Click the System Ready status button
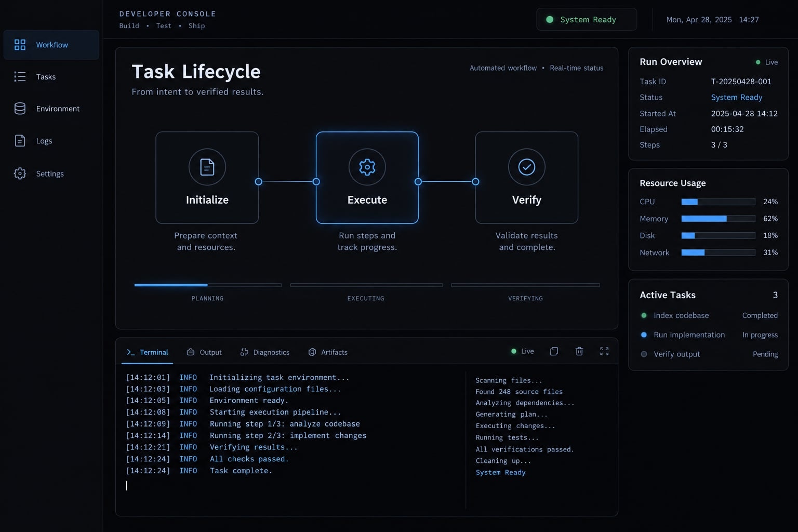 [587, 20]
